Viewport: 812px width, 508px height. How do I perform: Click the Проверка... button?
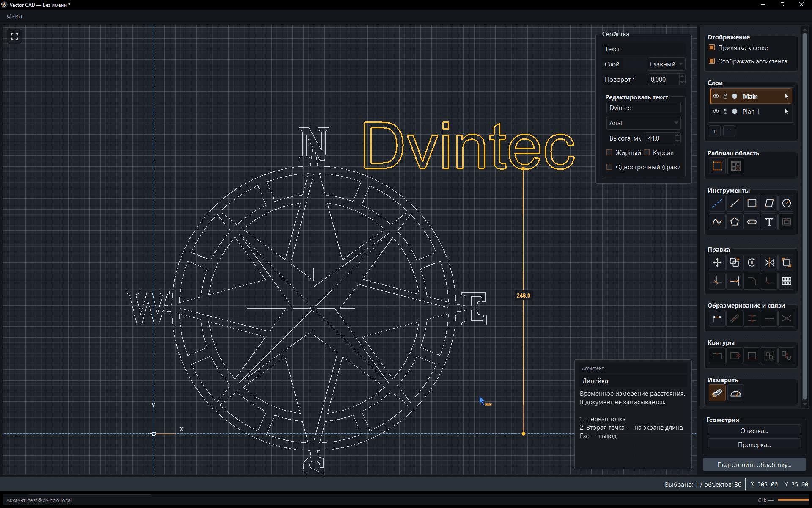click(x=754, y=445)
